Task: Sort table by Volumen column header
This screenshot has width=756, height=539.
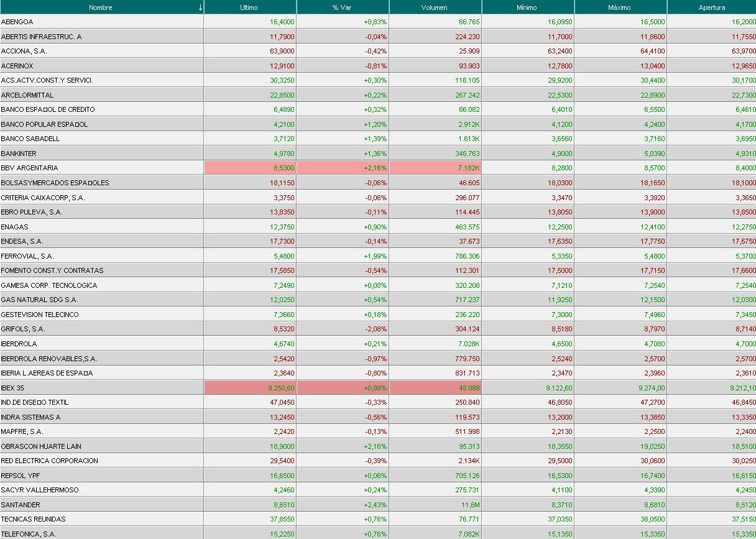Action: [x=435, y=7]
